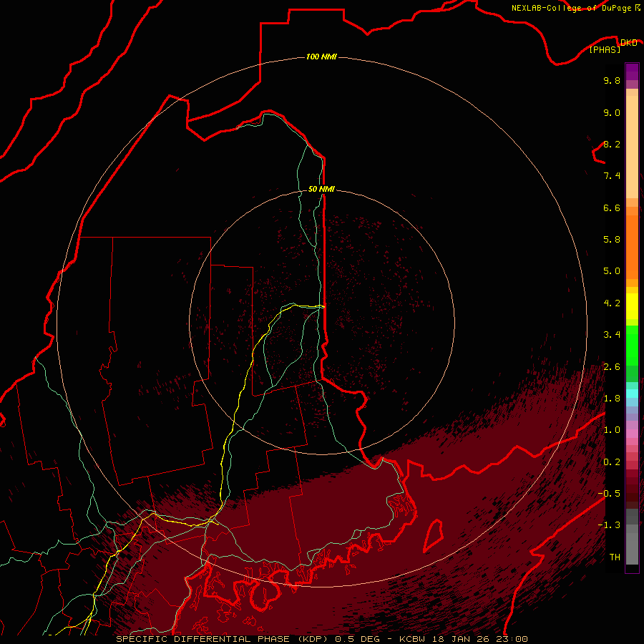Viewport: 644px width, 644px height.
Task: Select the 100 NMI range ring label
Action: click(x=321, y=57)
